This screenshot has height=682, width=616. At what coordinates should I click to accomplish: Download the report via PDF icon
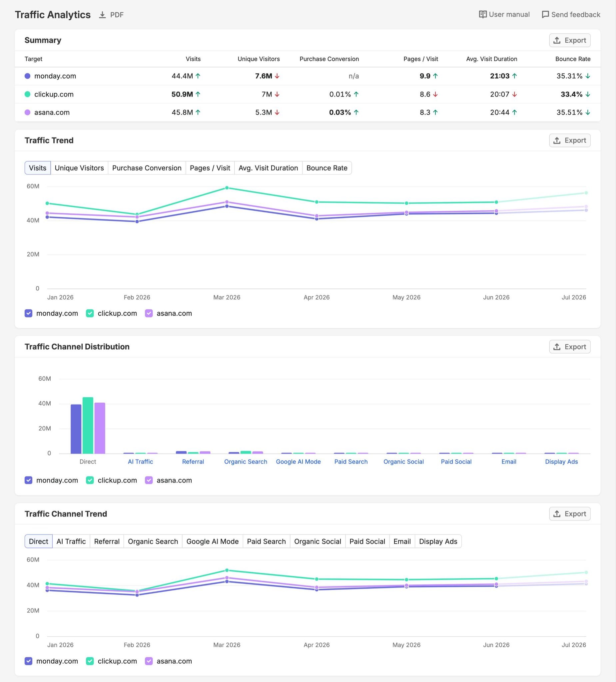[x=102, y=15]
